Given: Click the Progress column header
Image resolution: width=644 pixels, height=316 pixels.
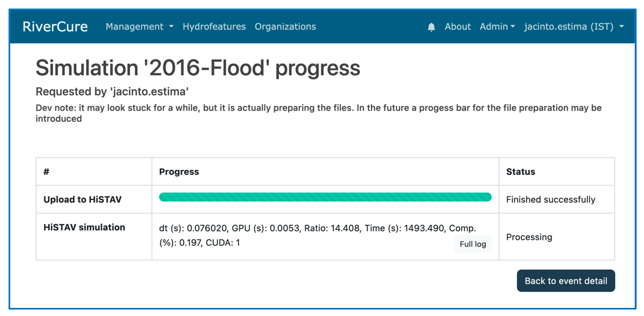Looking at the screenshot, I should (x=179, y=172).
